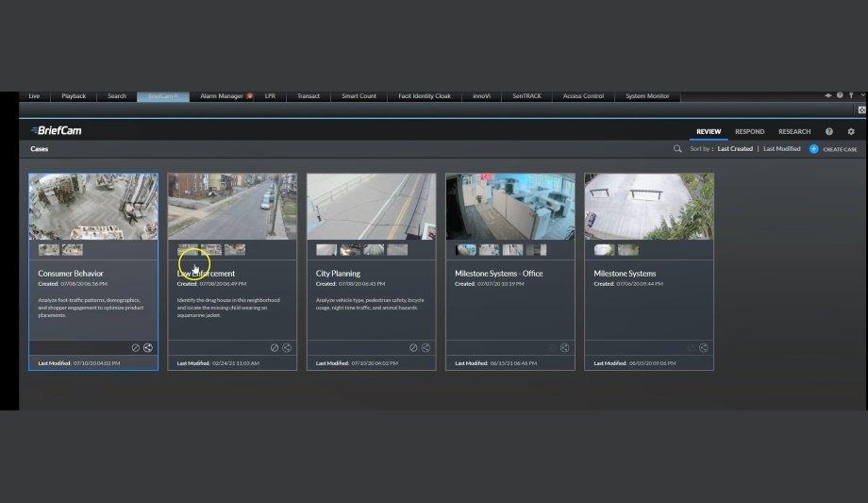Viewport: 868px width, 503px height.
Task: Select the REVIEW mode tab
Action: 709,132
